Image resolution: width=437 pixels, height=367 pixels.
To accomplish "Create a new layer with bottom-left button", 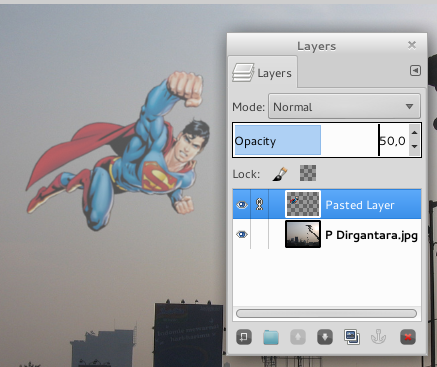I will (244, 337).
